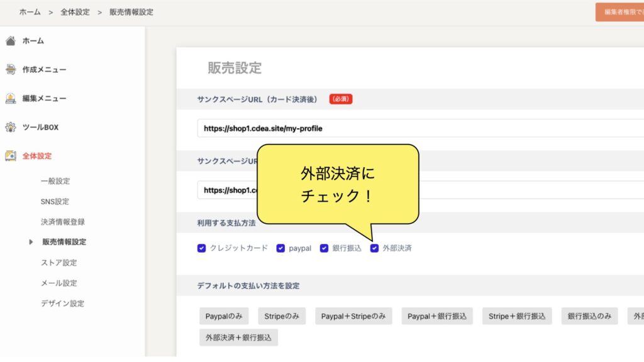Uncheck the paypal payment checkbox
This screenshot has height=362, width=644.
pyautogui.click(x=280, y=248)
